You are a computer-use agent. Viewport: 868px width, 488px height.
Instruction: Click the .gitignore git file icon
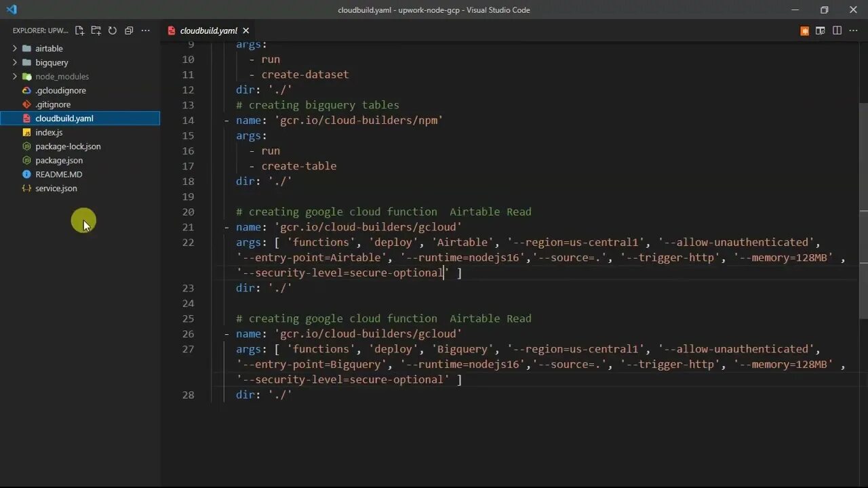26,104
